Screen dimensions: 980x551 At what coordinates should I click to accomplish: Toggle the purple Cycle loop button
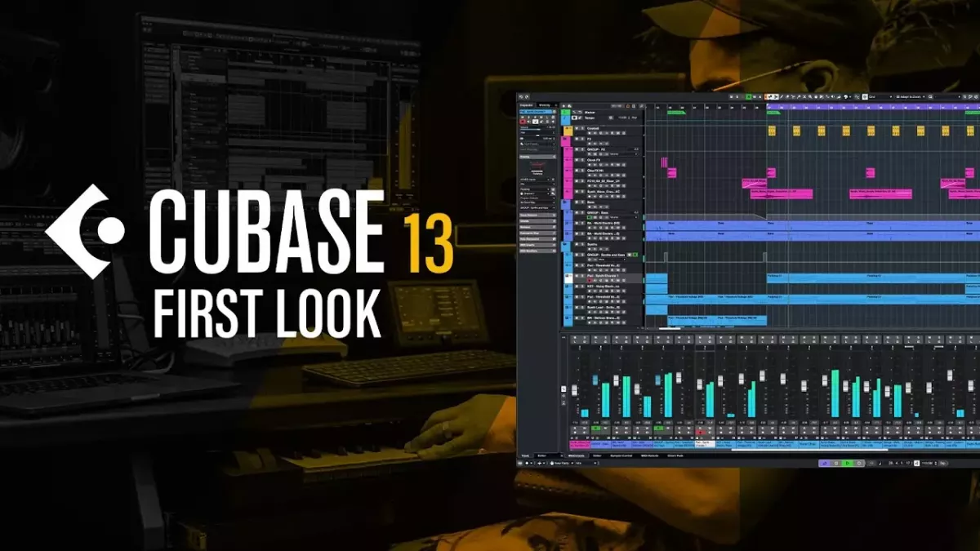pos(825,463)
